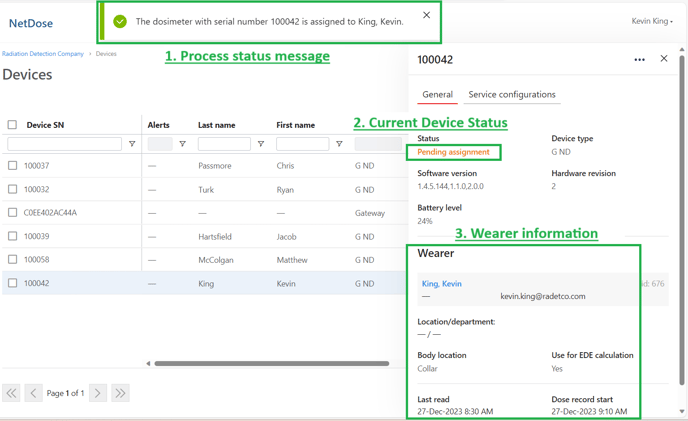
Task: Click the Alerts column filter icon
Action: [x=182, y=144]
